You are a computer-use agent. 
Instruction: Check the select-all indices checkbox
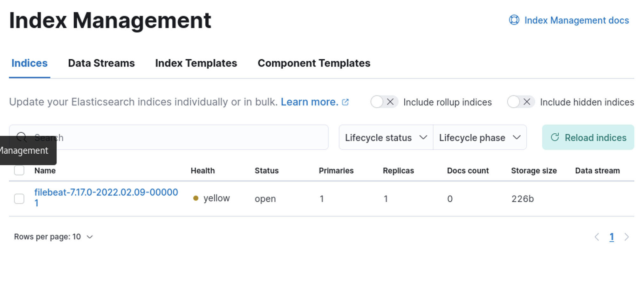click(x=19, y=171)
